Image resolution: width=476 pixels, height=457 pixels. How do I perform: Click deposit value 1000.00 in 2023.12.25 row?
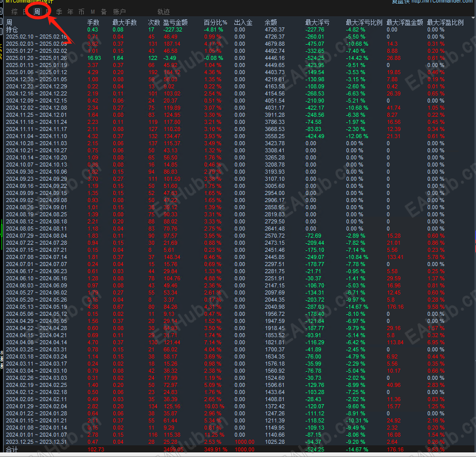click(x=245, y=442)
